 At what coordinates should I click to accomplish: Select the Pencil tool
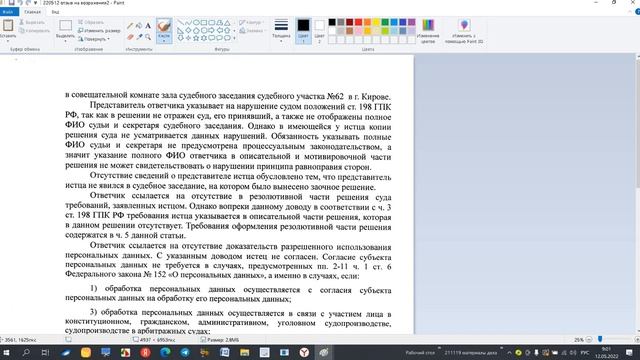[130, 26]
